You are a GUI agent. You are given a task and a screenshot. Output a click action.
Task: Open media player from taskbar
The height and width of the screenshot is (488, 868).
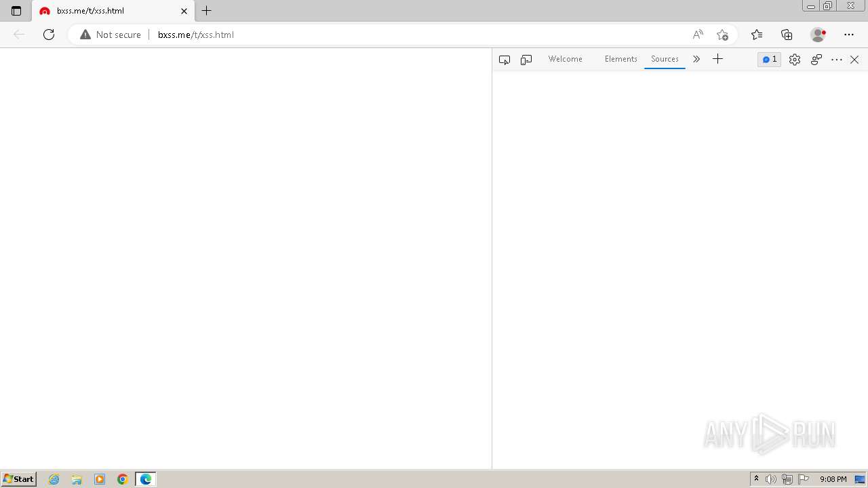coord(100,479)
